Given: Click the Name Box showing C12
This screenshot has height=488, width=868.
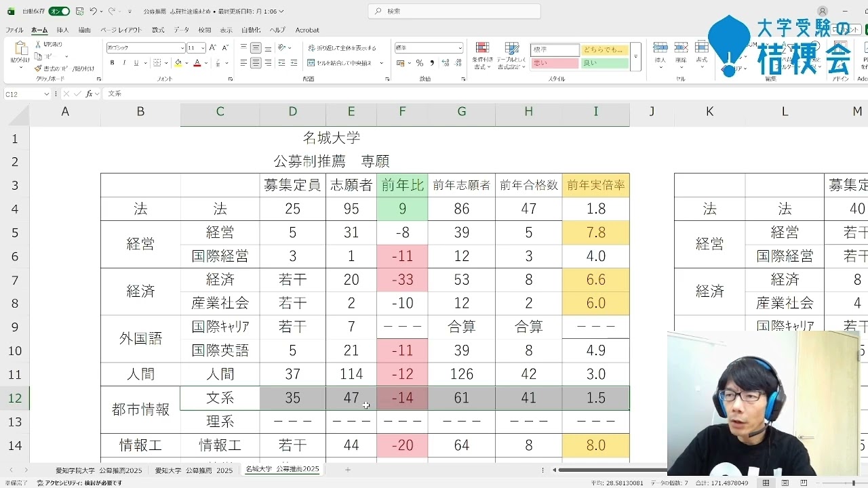Looking at the screenshot, I should [27, 94].
